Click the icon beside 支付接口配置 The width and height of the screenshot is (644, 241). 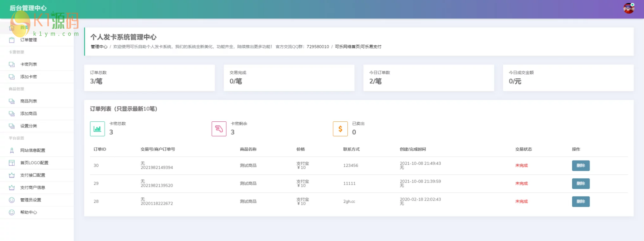point(12,175)
